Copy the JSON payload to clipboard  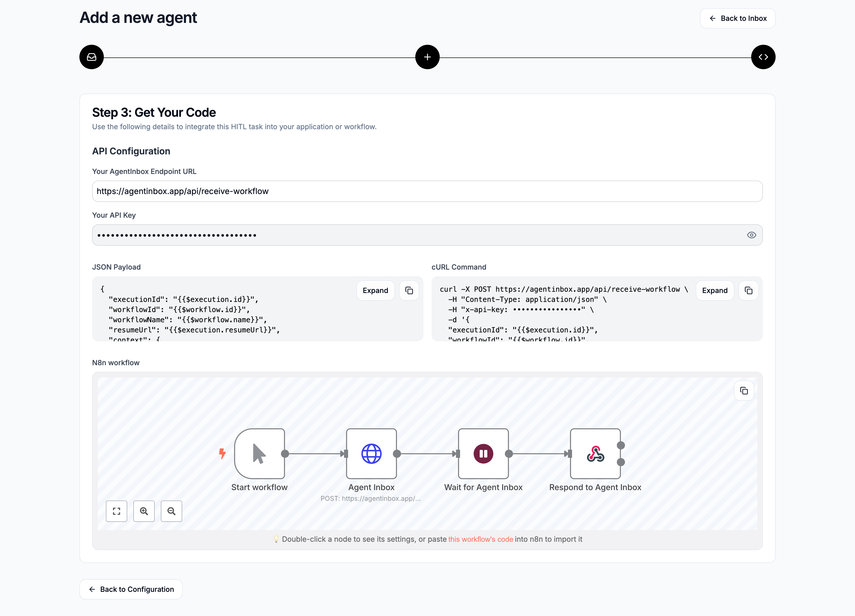click(x=409, y=290)
